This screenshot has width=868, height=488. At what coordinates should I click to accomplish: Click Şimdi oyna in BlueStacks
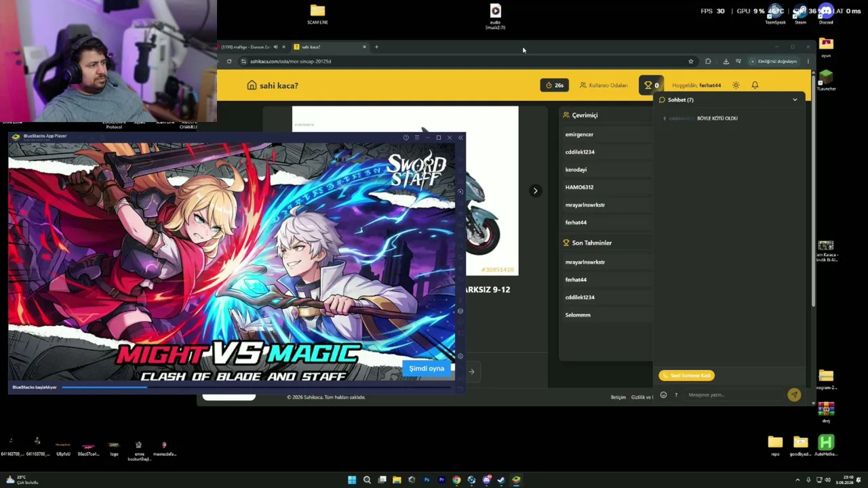(x=427, y=369)
